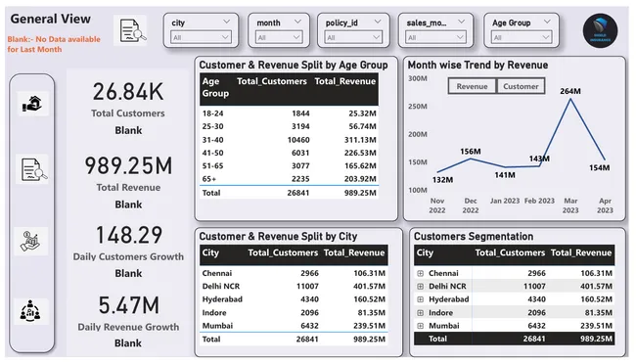The height and width of the screenshot is (364, 636).
Task: Select the 132M data point on trend chart
Action: click(437, 172)
